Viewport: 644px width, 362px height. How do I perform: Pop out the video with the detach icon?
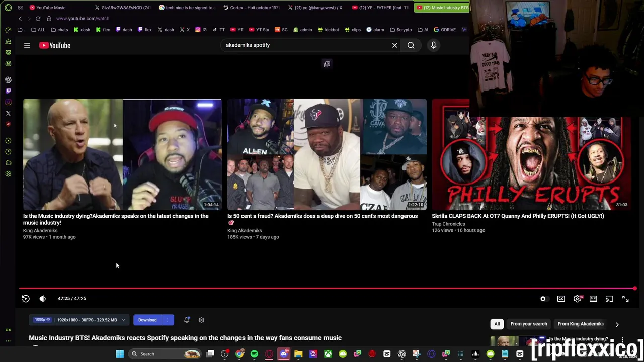click(x=327, y=64)
